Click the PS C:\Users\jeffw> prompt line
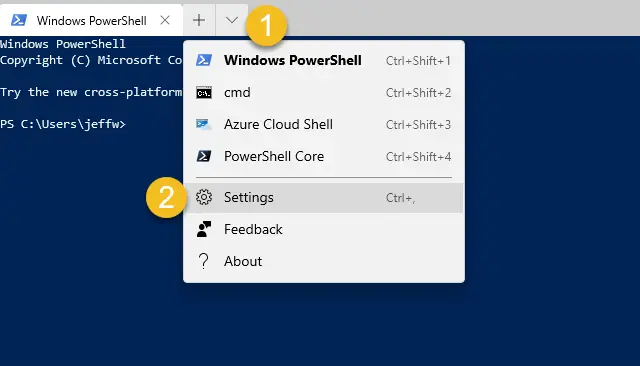 coord(63,124)
